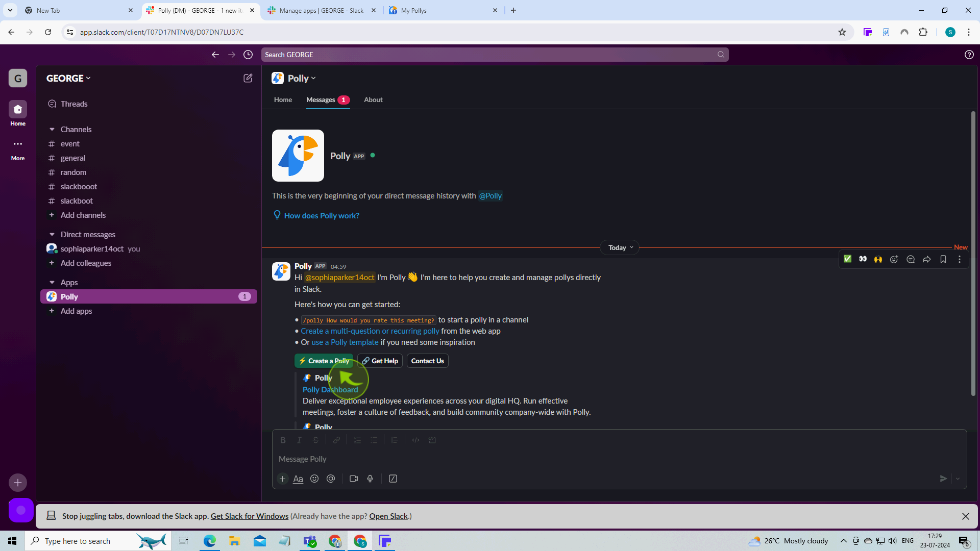Open the use a Polly template link

tap(345, 342)
